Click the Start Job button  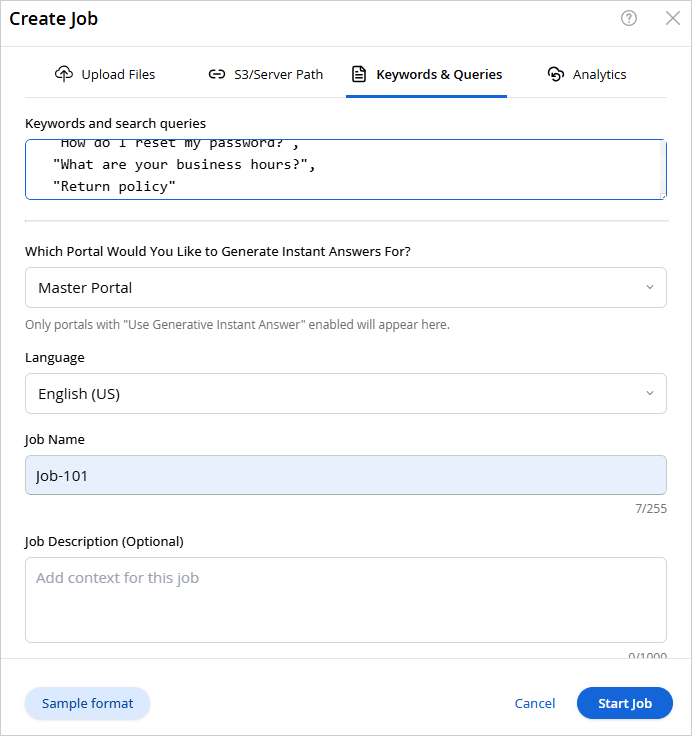(x=625, y=703)
